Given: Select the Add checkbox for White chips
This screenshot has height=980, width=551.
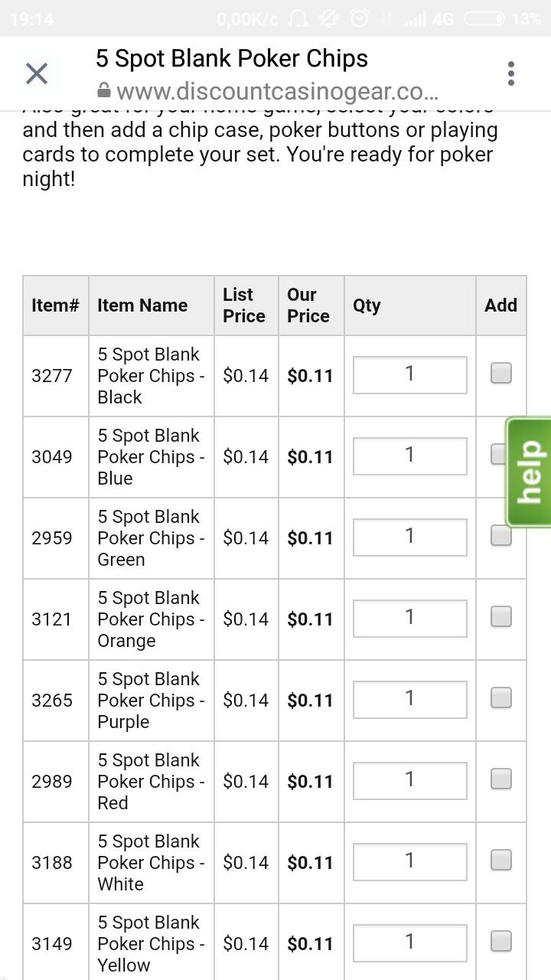Looking at the screenshot, I should (501, 861).
